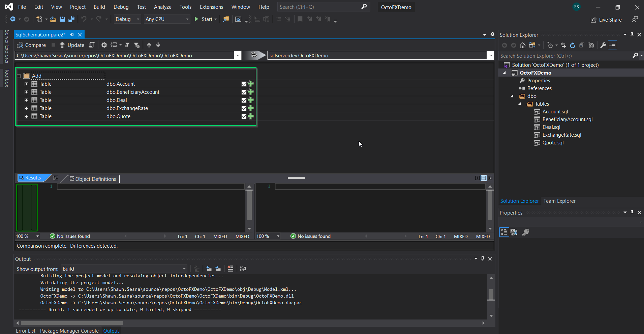Navigate to next difference with down arrow
The height and width of the screenshot is (334, 644).
point(158,45)
